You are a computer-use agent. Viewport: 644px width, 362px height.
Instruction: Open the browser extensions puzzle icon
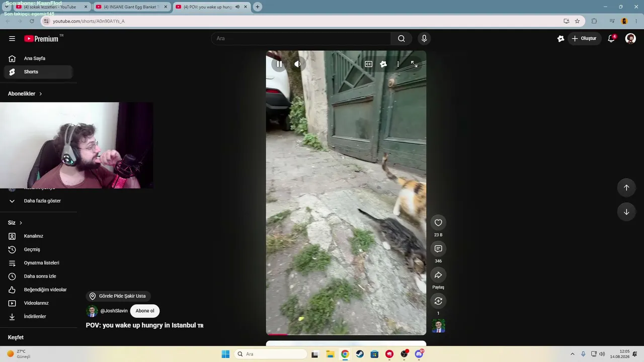(x=594, y=21)
